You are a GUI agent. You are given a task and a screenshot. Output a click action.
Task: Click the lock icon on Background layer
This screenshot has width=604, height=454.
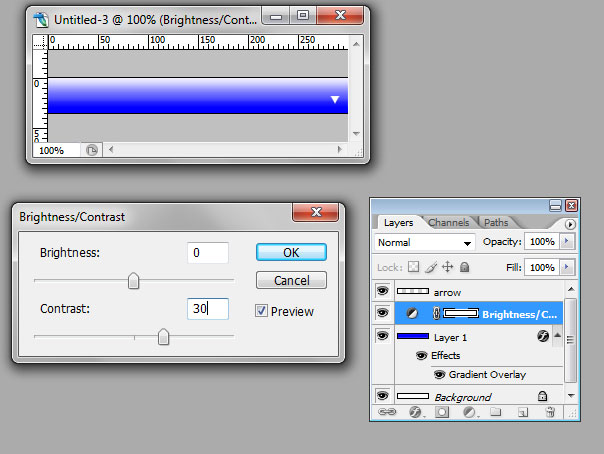click(x=542, y=395)
